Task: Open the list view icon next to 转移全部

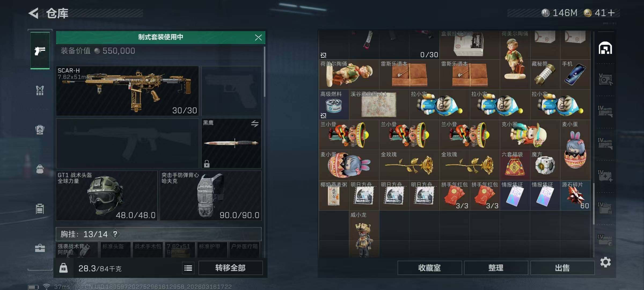Action: tap(188, 268)
